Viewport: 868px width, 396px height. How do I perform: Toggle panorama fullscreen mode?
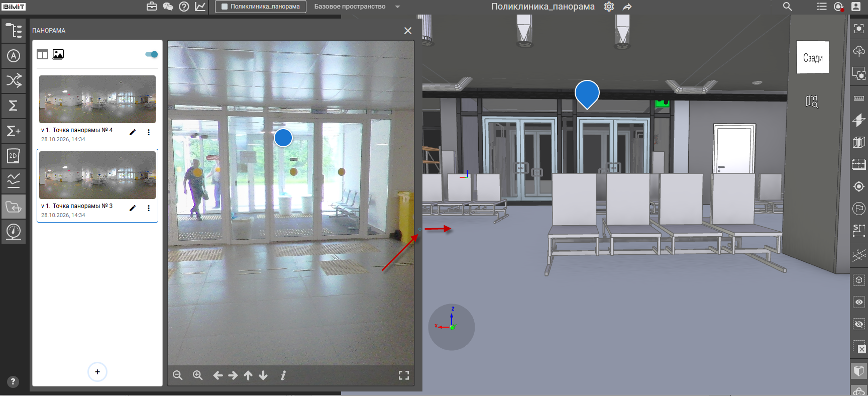click(404, 375)
